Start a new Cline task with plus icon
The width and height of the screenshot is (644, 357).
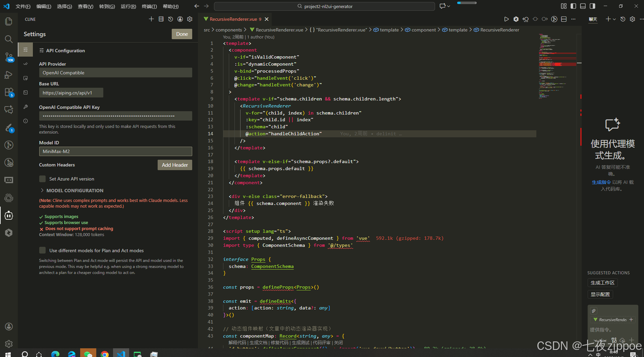point(151,19)
